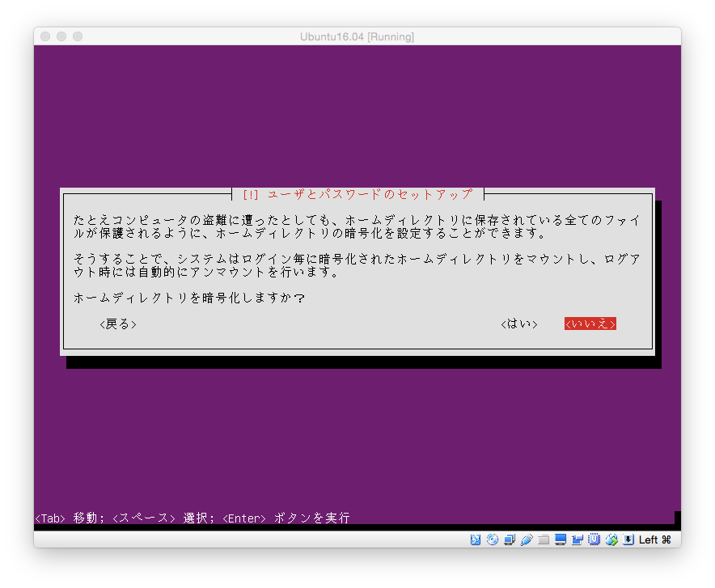715x588 pixels.
Task: Click the ユーザとパスワードのセットアップ dialog title
Action: click(x=357, y=194)
